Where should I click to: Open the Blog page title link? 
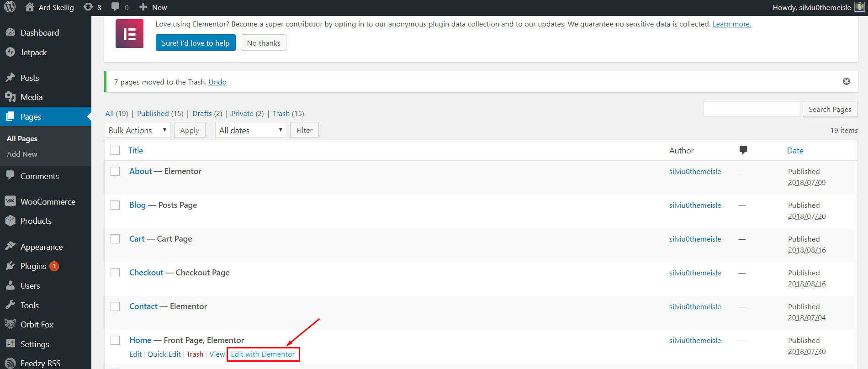pyautogui.click(x=138, y=205)
